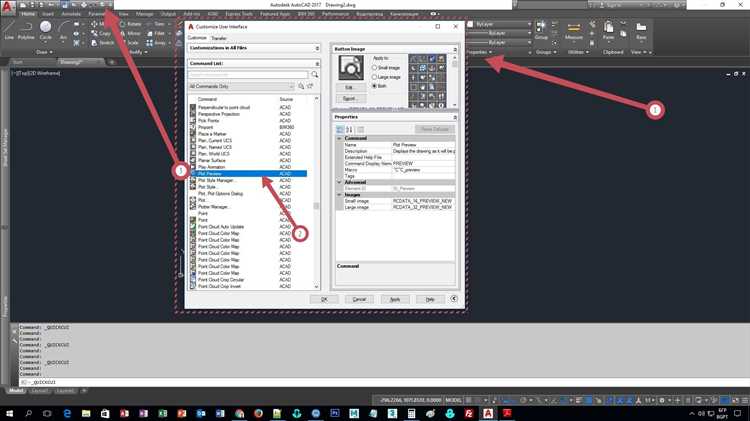Click the alphabetical sort icon in Properties pane
The height and width of the screenshot is (421, 750).
pyautogui.click(x=349, y=129)
